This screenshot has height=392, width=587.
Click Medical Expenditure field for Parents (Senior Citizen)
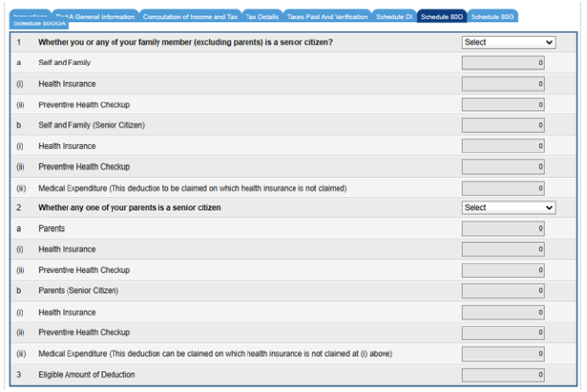503,353
